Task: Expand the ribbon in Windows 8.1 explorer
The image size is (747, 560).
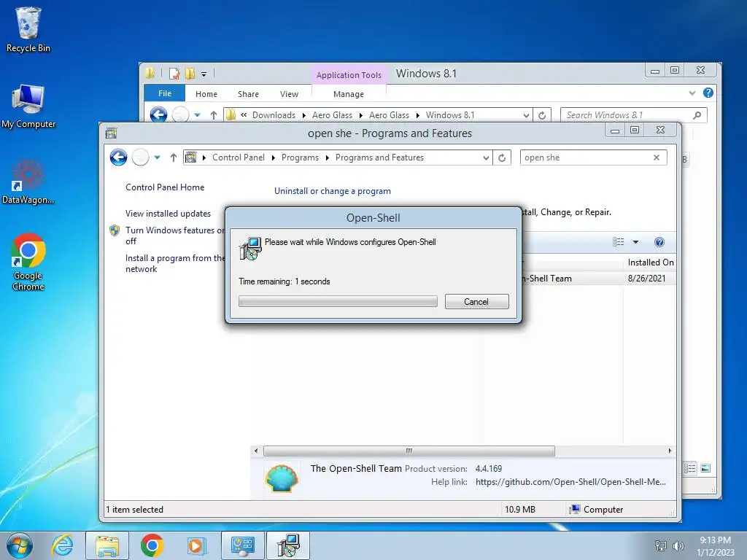Action: pos(692,93)
